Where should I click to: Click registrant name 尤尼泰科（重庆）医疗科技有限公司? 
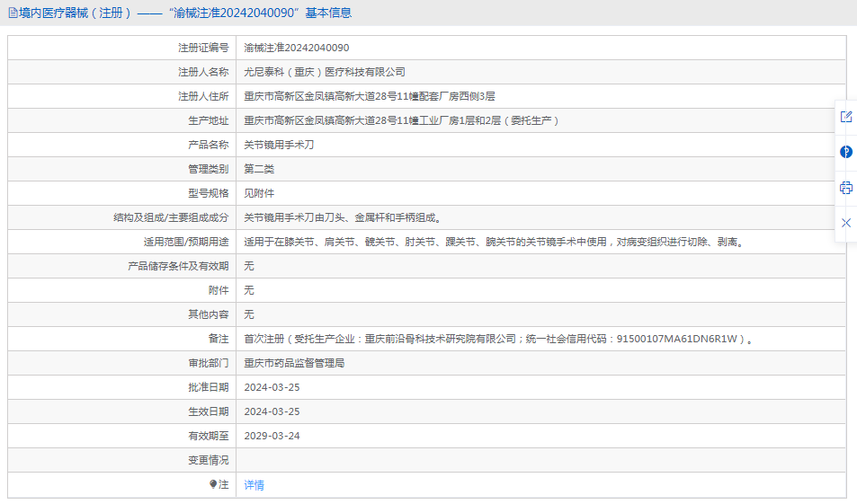click(325, 72)
